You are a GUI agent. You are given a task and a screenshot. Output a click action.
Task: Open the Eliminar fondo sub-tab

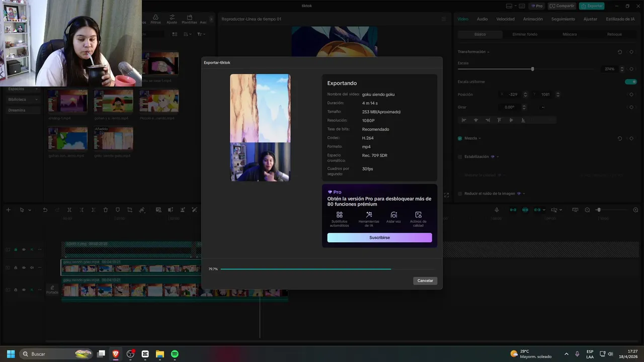525,34
